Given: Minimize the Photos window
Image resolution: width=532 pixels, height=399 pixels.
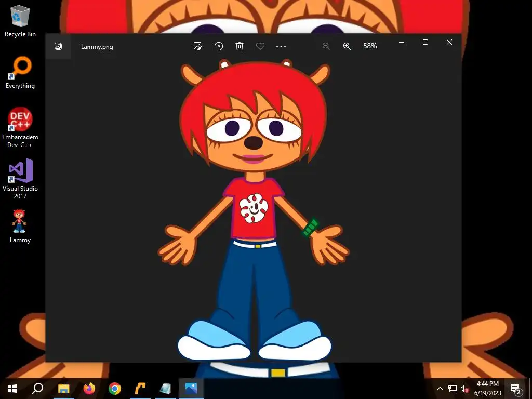Looking at the screenshot, I should [402, 42].
